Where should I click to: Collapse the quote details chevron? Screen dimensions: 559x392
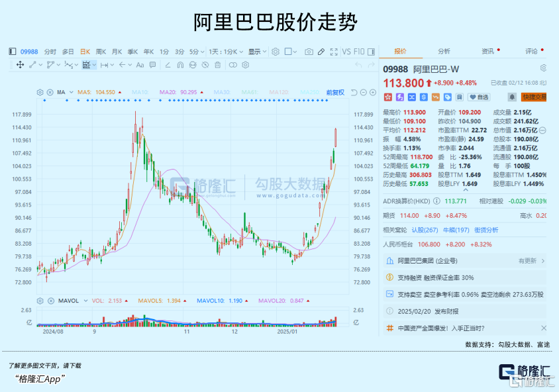tap(466, 190)
